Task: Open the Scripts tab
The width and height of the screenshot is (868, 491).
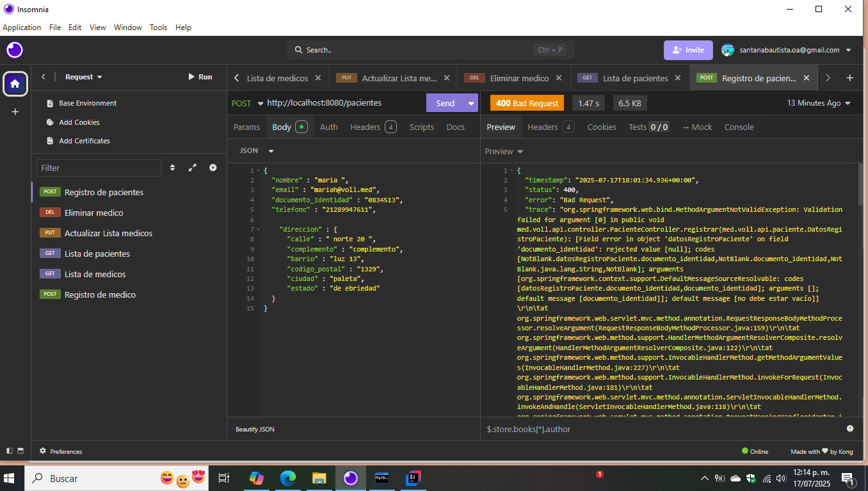Action: [x=421, y=127]
